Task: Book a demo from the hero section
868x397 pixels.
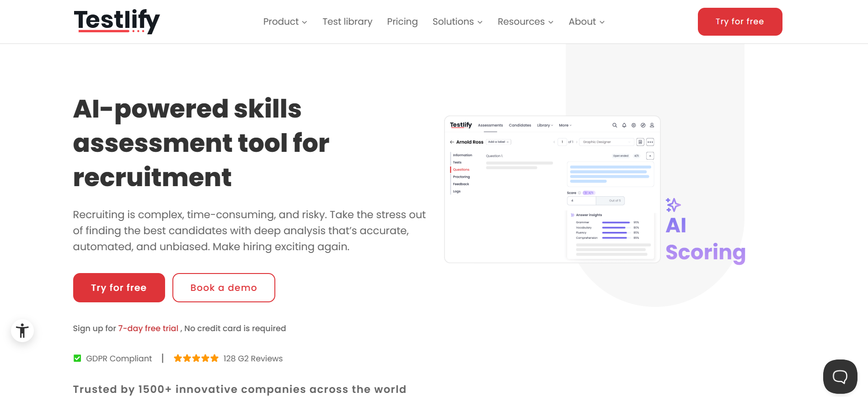Action: coord(224,288)
